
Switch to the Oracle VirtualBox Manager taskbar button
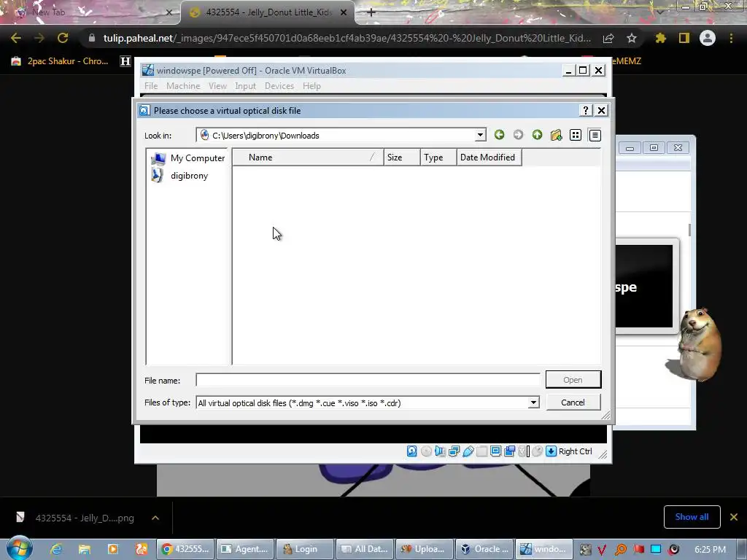click(x=484, y=549)
